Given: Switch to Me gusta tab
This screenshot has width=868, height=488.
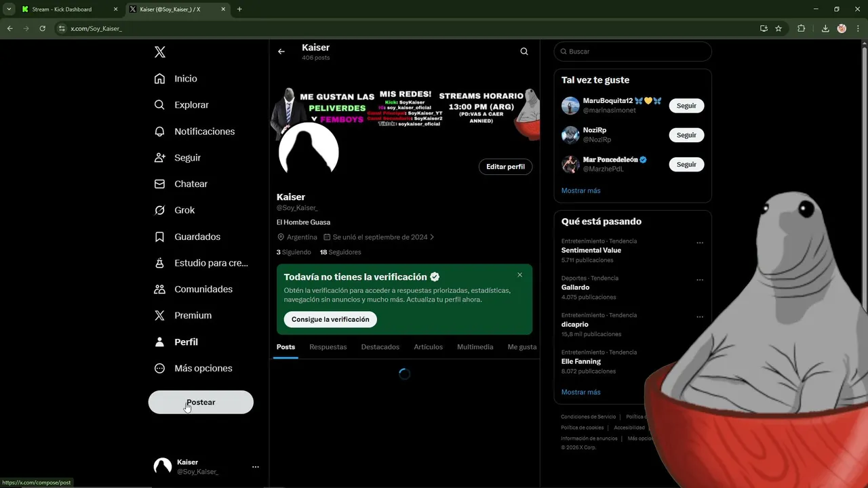Looking at the screenshot, I should pyautogui.click(x=522, y=347).
